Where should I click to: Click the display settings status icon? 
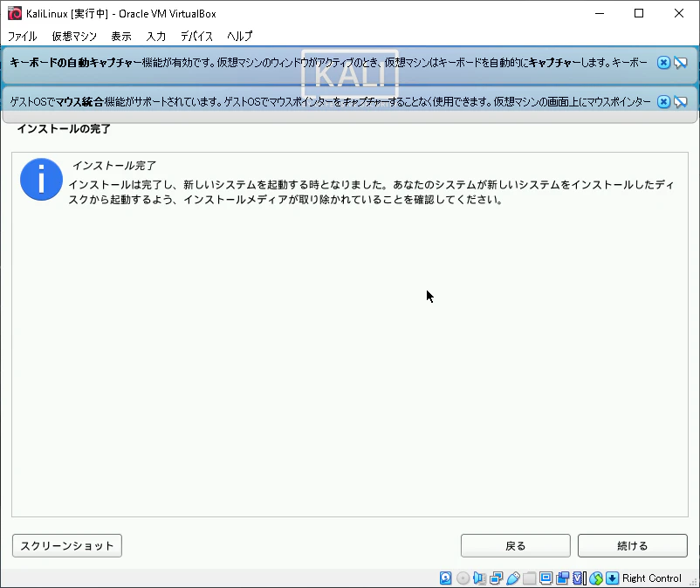pyautogui.click(x=546, y=578)
